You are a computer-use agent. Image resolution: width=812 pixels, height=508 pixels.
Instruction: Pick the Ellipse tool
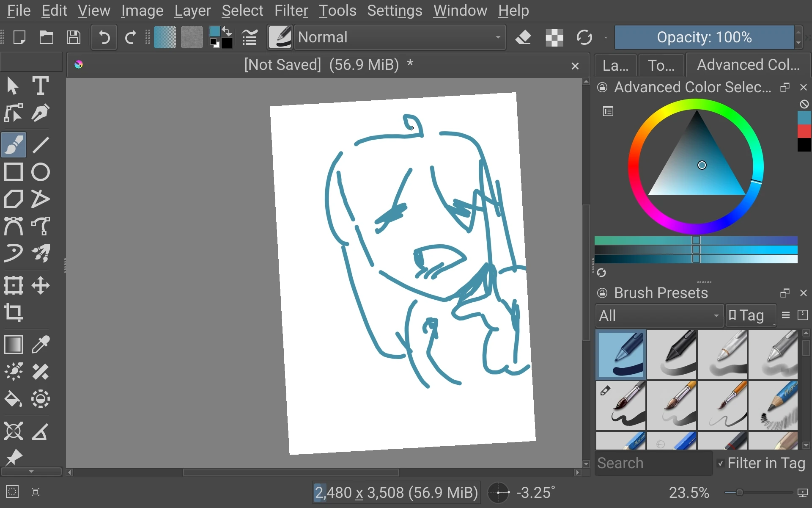pos(41,172)
